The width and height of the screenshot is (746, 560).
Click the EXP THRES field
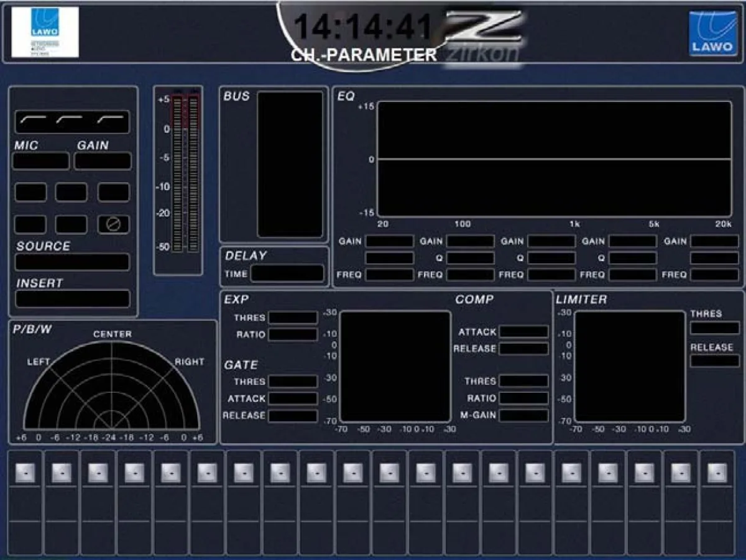pos(293,318)
